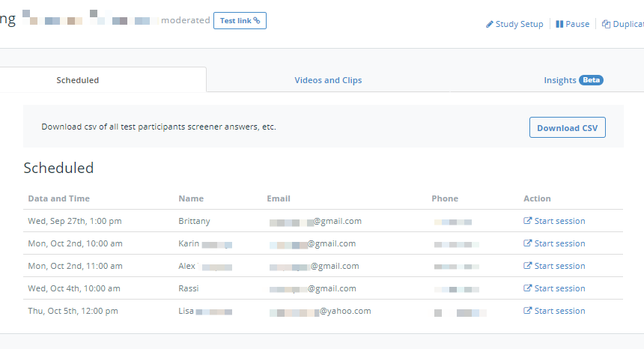Start session for Rassi
This screenshot has width=644, height=349.
(x=554, y=288)
